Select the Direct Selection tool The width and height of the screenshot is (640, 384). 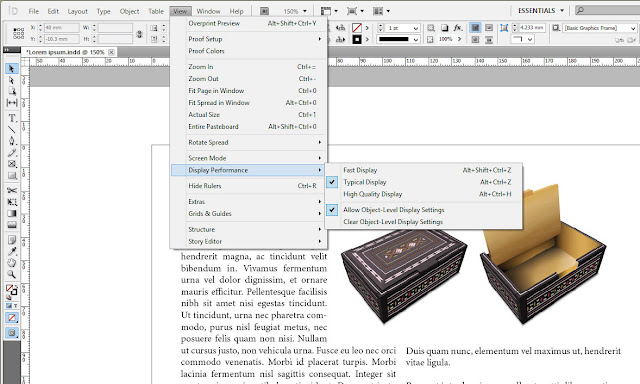click(x=11, y=80)
